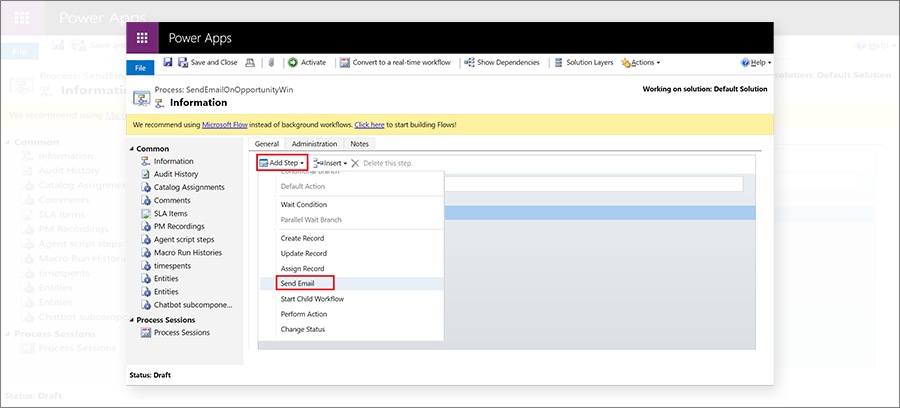
Task: Open the Add Step dropdown
Action: [x=282, y=163]
